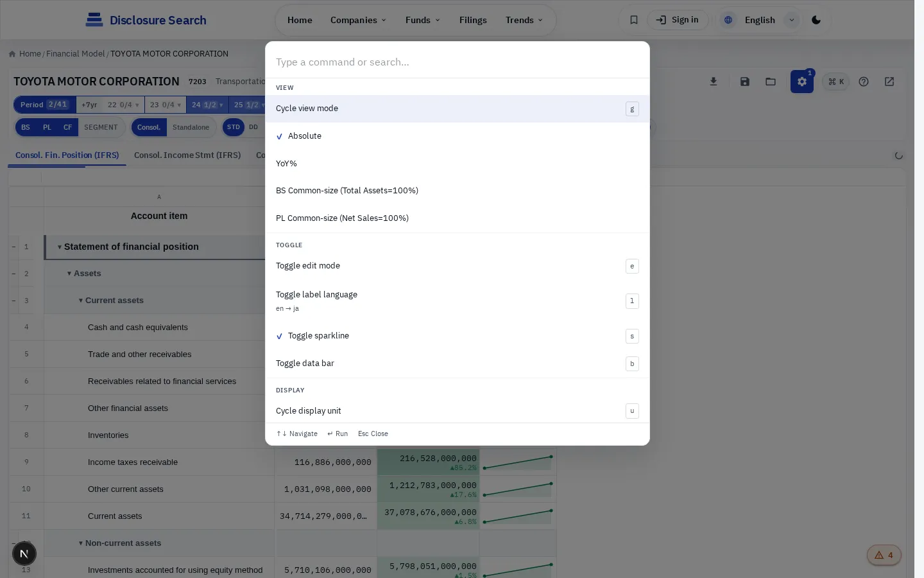Toggle dark mode moon icon
Image resolution: width=924 pixels, height=578 pixels.
[x=816, y=20]
